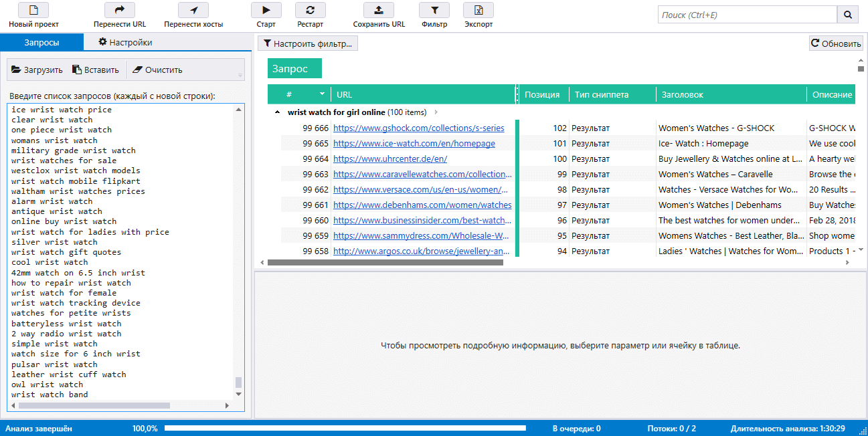Open the gshock.com s-series link
This screenshot has width=868, height=436.
418,128
